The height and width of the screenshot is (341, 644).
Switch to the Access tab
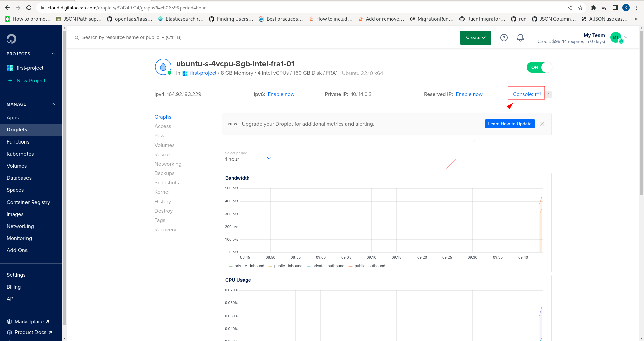pyautogui.click(x=163, y=126)
